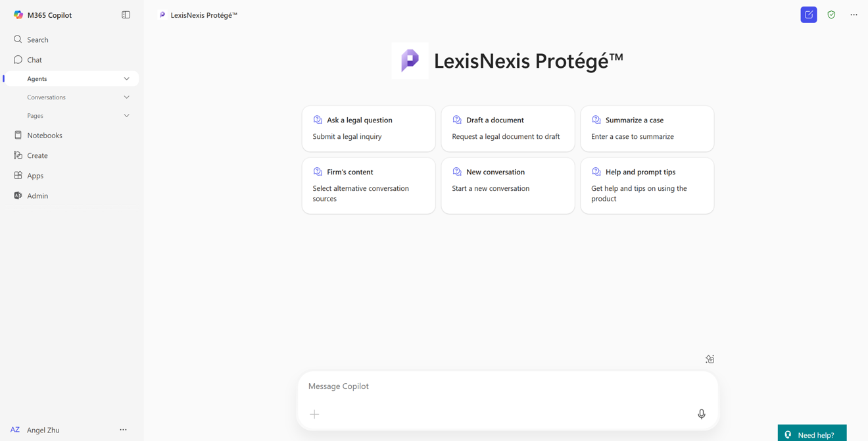Open Apps in the sidebar
Viewport: 868px width, 441px height.
(x=35, y=176)
